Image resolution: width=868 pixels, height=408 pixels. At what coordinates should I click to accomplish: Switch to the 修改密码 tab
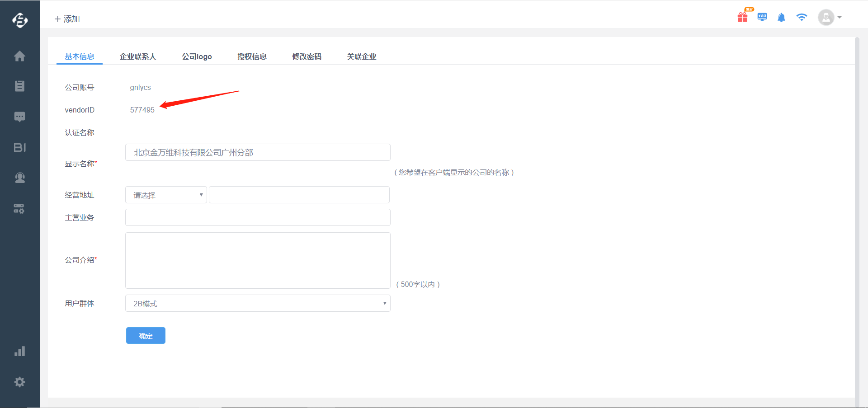point(307,56)
